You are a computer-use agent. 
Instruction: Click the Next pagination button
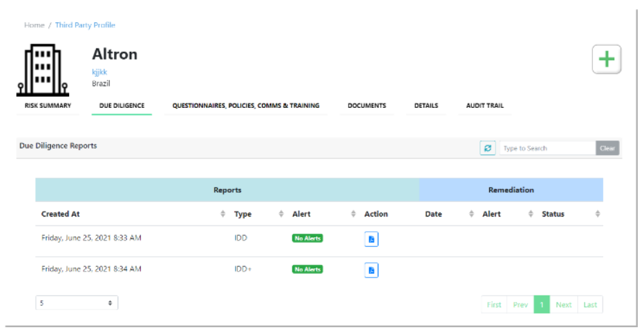564,305
